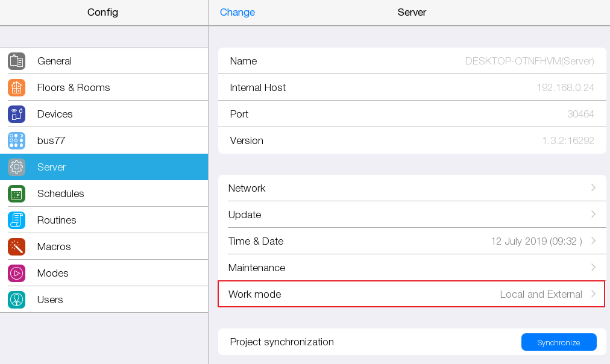Open Time & Date settings
The height and width of the screenshot is (364, 610).
pos(412,241)
